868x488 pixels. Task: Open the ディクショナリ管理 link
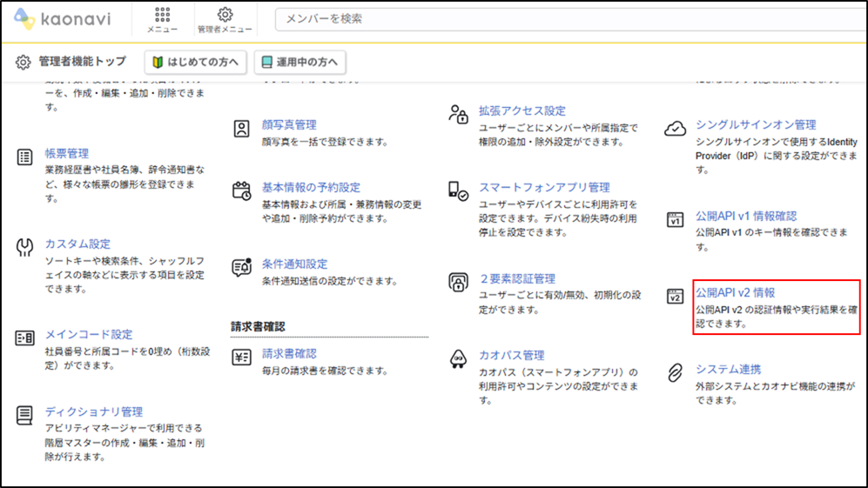(93, 411)
